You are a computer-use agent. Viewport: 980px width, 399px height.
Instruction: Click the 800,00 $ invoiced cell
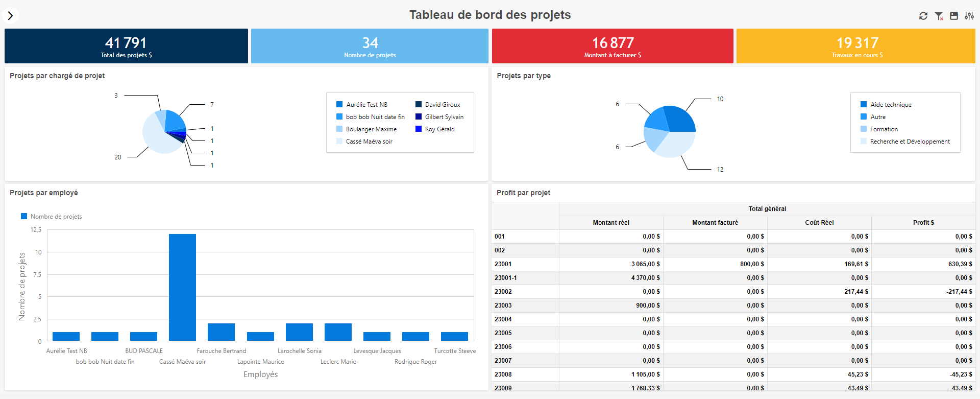pyautogui.click(x=715, y=264)
